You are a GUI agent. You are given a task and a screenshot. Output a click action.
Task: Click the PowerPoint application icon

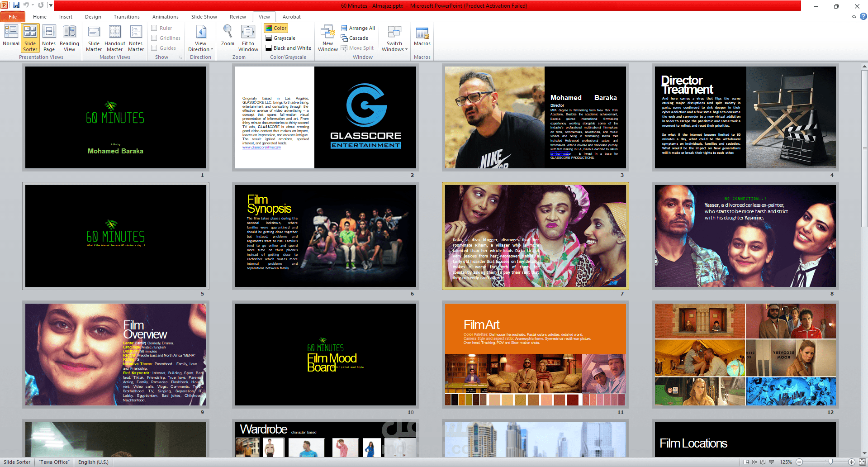[5, 5]
